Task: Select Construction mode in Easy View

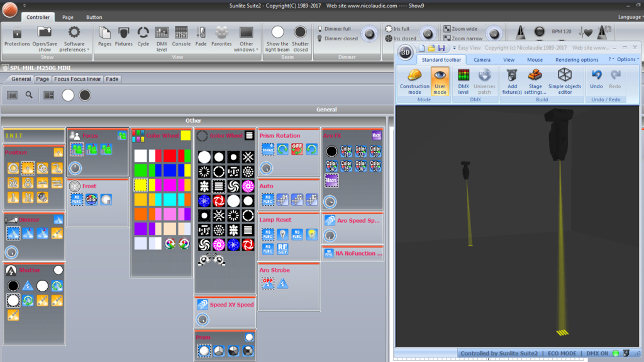Action: point(414,81)
